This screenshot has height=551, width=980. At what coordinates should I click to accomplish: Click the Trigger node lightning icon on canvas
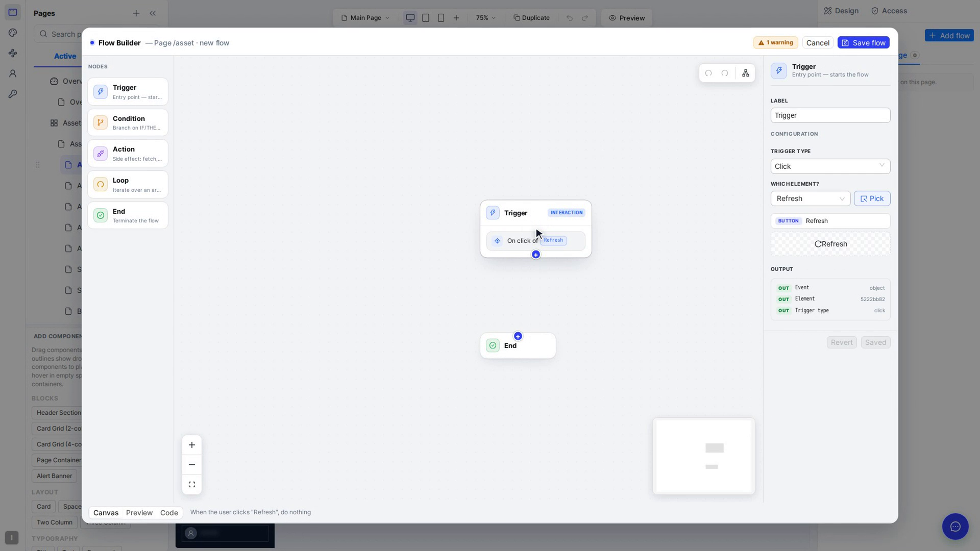click(x=493, y=213)
